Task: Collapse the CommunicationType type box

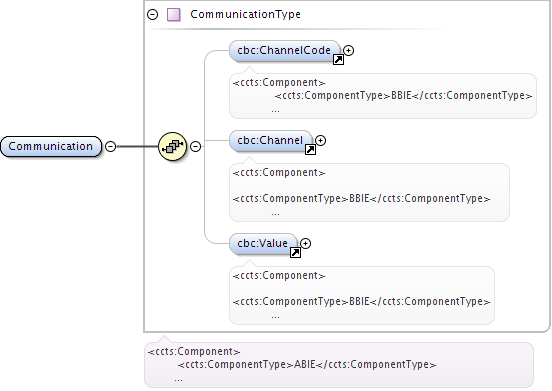Action: click(152, 14)
